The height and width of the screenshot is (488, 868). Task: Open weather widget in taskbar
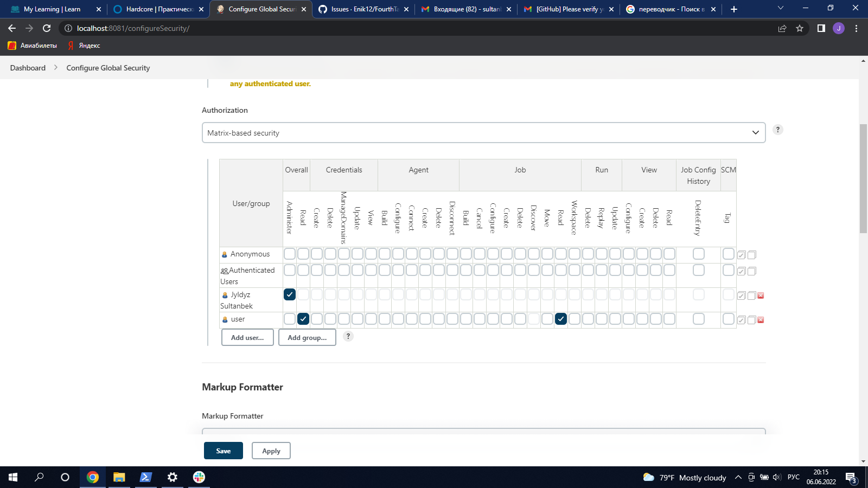click(x=685, y=478)
